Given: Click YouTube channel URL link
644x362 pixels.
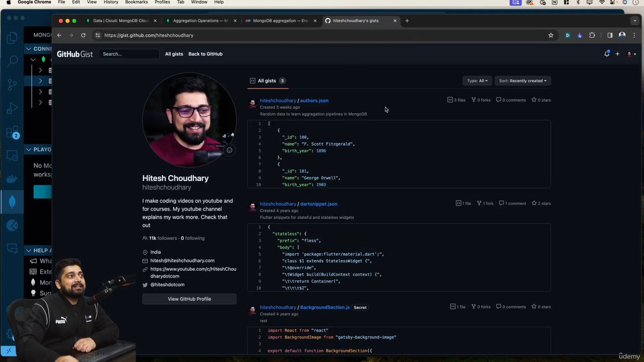Looking at the screenshot, I should pyautogui.click(x=193, y=272).
